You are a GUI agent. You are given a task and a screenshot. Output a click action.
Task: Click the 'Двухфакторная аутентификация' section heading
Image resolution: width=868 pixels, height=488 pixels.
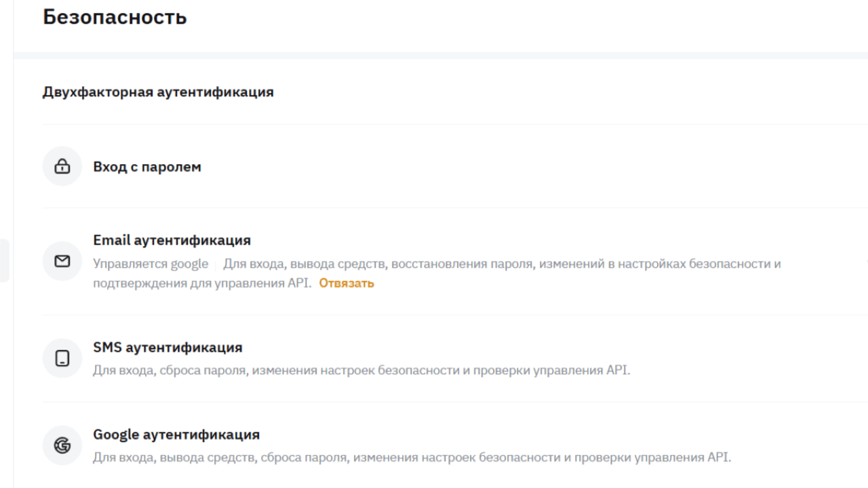click(158, 92)
